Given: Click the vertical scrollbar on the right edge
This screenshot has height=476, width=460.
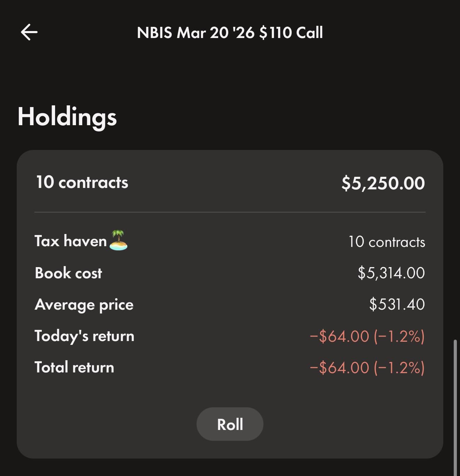Looking at the screenshot, I should (455, 405).
